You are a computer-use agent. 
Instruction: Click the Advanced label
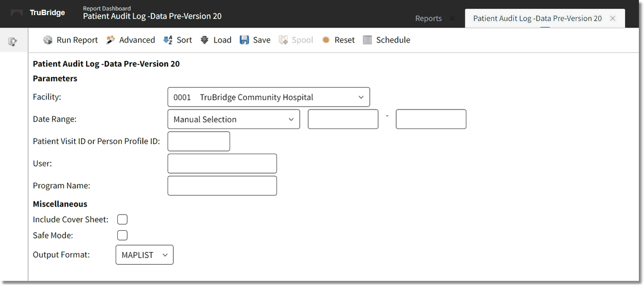click(137, 40)
